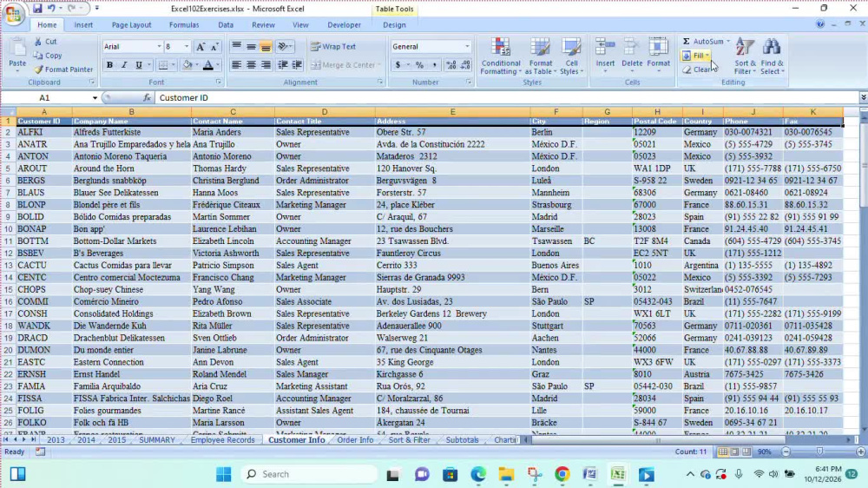Switch to Formulas tab
The image size is (868, 488).
184,25
